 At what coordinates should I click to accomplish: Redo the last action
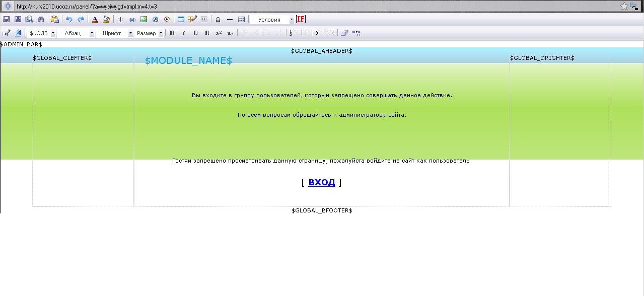coord(81,19)
